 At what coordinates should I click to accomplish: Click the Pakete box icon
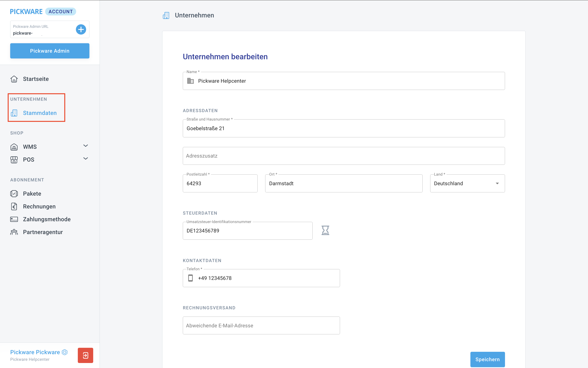click(14, 193)
